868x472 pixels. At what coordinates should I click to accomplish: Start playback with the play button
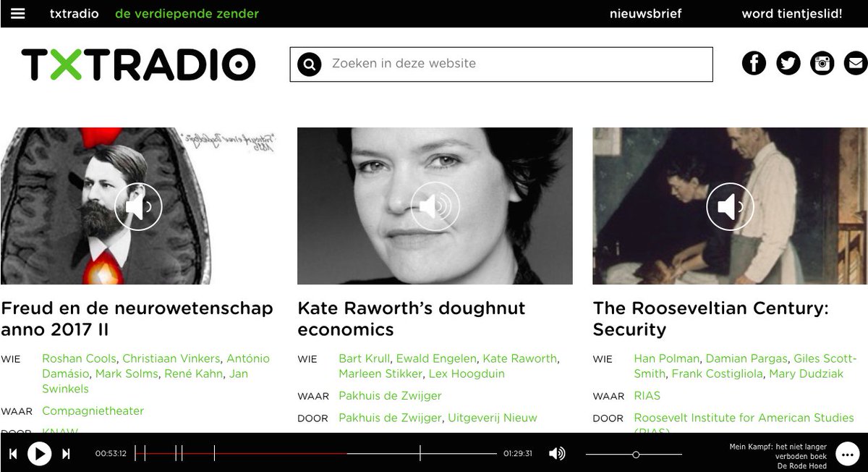[x=39, y=454]
